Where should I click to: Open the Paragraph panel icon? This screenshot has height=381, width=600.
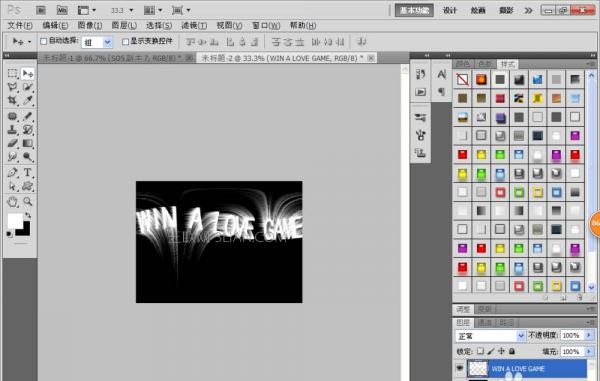click(442, 92)
